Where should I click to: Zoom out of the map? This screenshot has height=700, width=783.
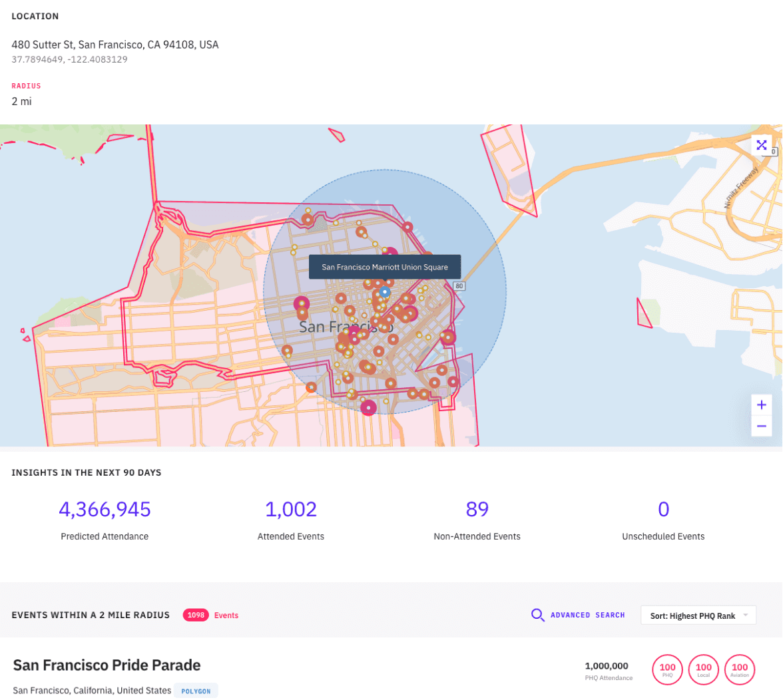coord(761,426)
